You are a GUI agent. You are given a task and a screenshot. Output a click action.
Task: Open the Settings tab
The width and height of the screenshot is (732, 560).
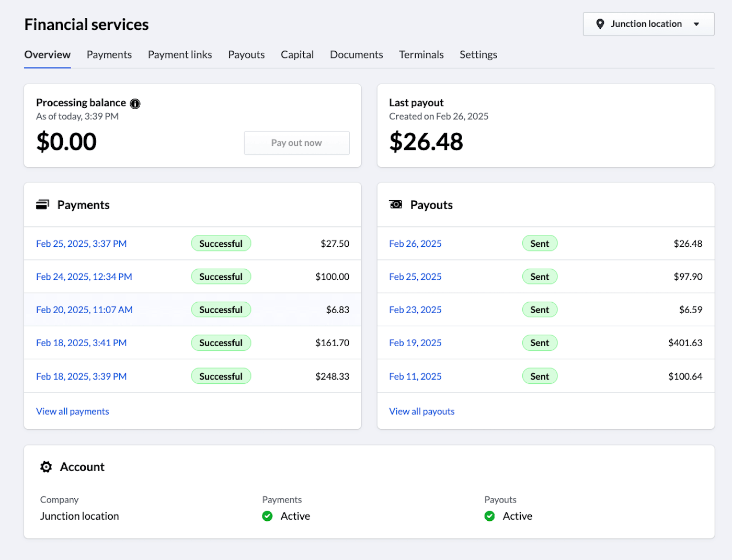pos(478,55)
